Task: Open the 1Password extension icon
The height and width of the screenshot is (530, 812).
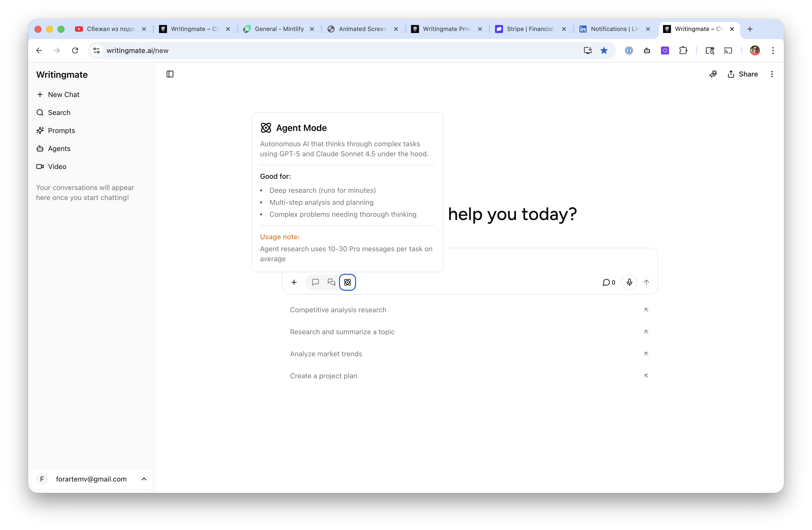Action: [x=629, y=50]
